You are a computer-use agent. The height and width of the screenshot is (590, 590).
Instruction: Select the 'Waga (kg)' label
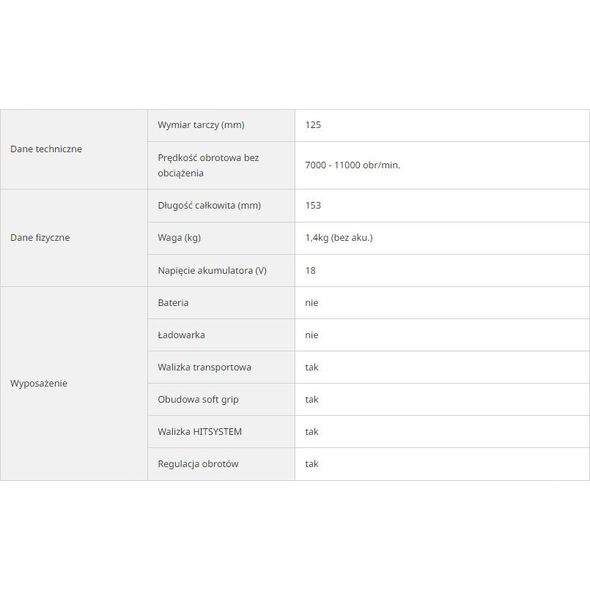[179, 238]
